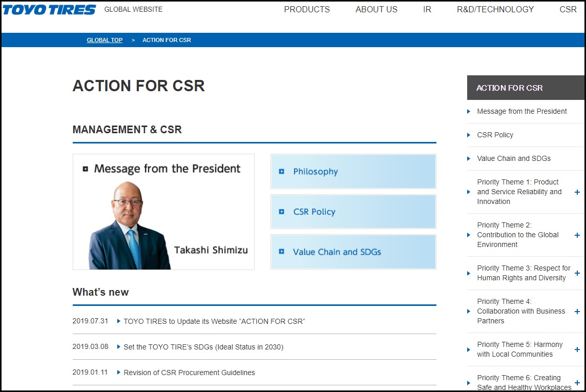
Task: Open the CSR menu in top navigation
Action: [x=568, y=9]
